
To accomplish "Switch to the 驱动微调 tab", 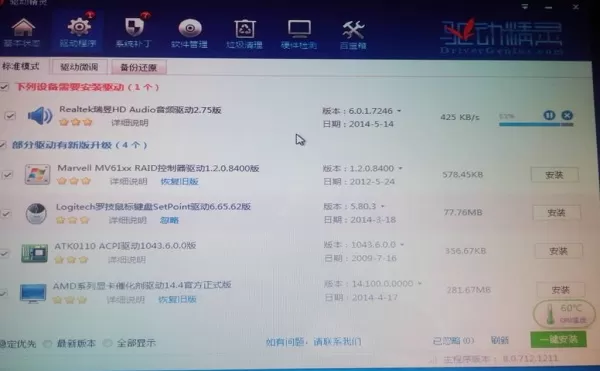I will (x=79, y=67).
